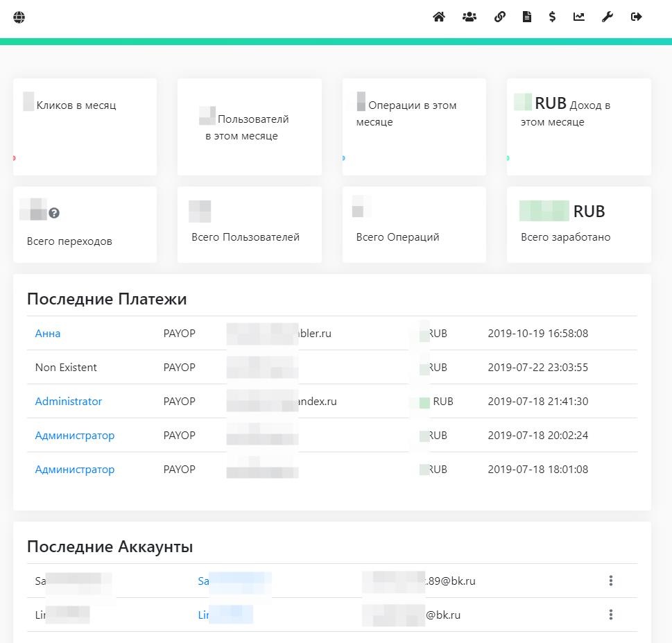
Task: Click the Последние Аккаунты heading
Action: (x=110, y=547)
